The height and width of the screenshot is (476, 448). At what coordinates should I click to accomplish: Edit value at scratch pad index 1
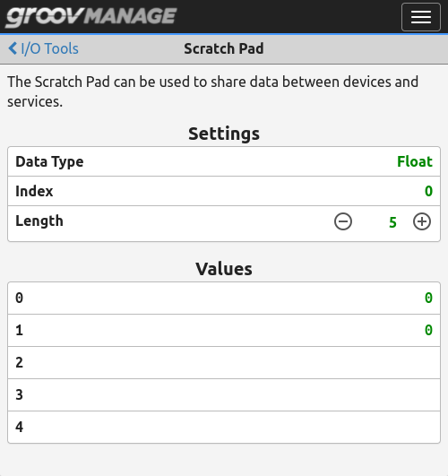tap(428, 330)
